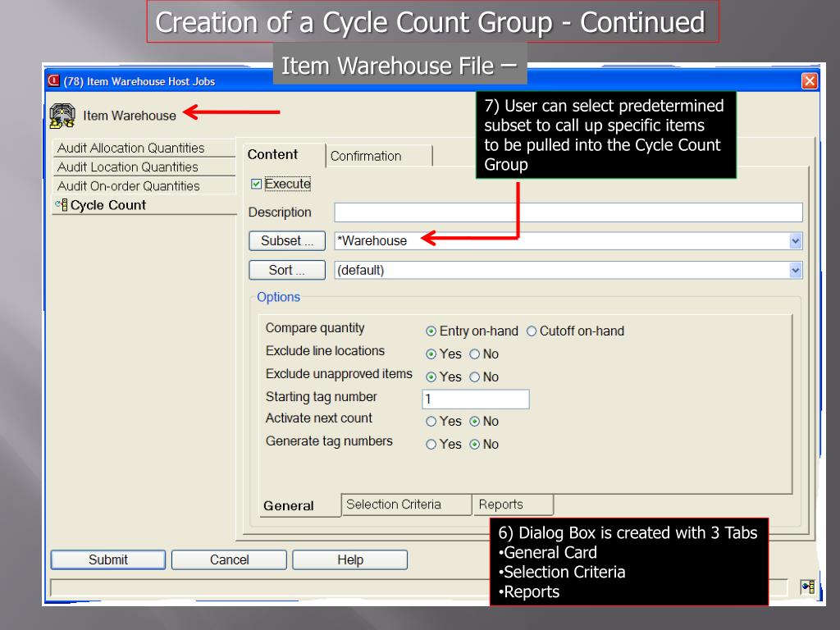Viewport: 840px width, 630px height.
Task: Choose No for Exclude line locations
Action: tap(475, 354)
